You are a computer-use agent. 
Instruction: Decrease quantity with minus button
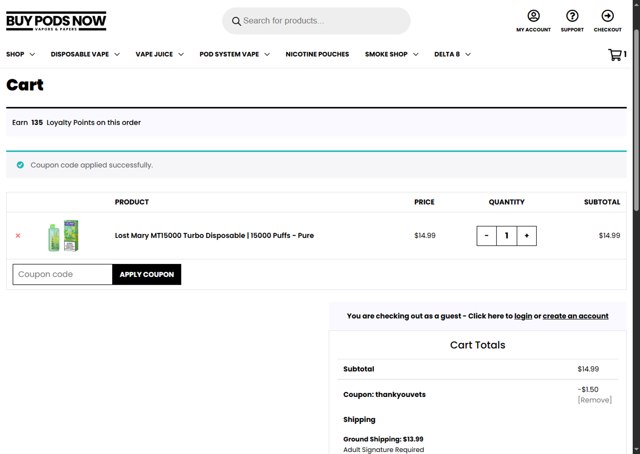(486, 236)
